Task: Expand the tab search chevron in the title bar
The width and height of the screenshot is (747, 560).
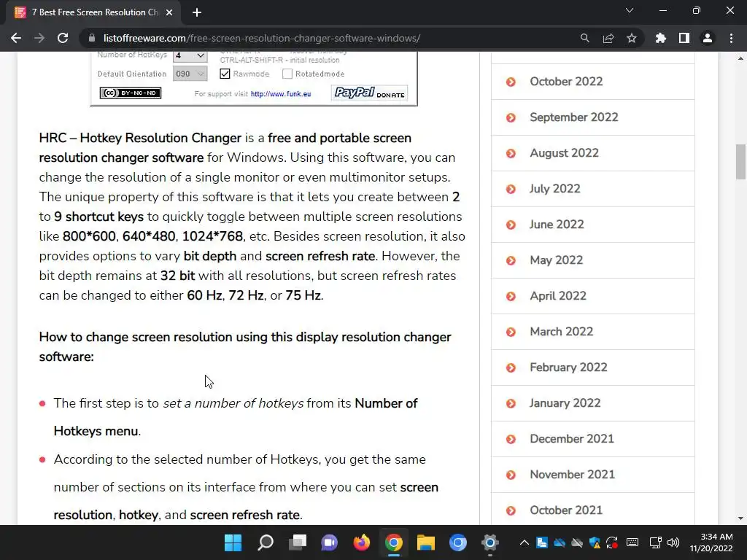Action: point(630,10)
